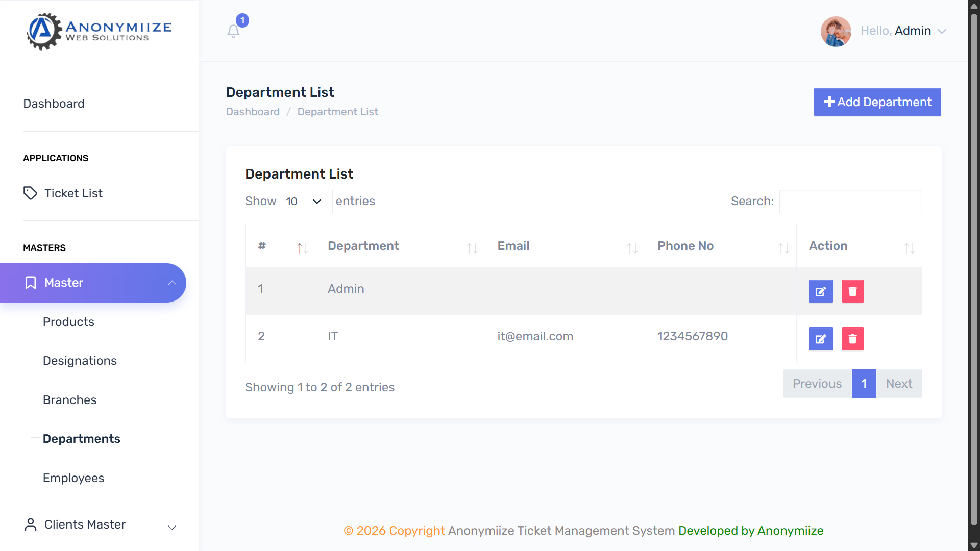Click the Next pagination button

[899, 384]
